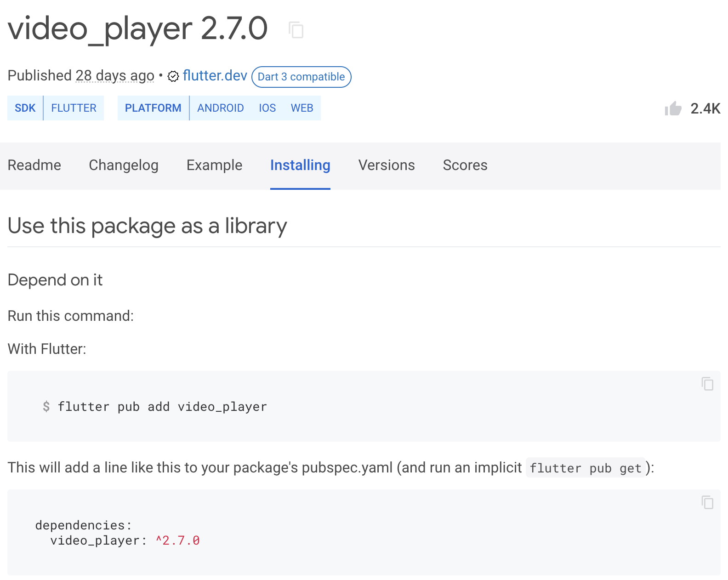This screenshot has height=580, width=728.
Task: Filter by the IOS platform tag
Action: click(x=267, y=108)
